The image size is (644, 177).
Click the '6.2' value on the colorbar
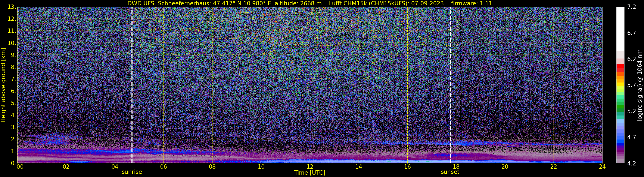click(632, 59)
